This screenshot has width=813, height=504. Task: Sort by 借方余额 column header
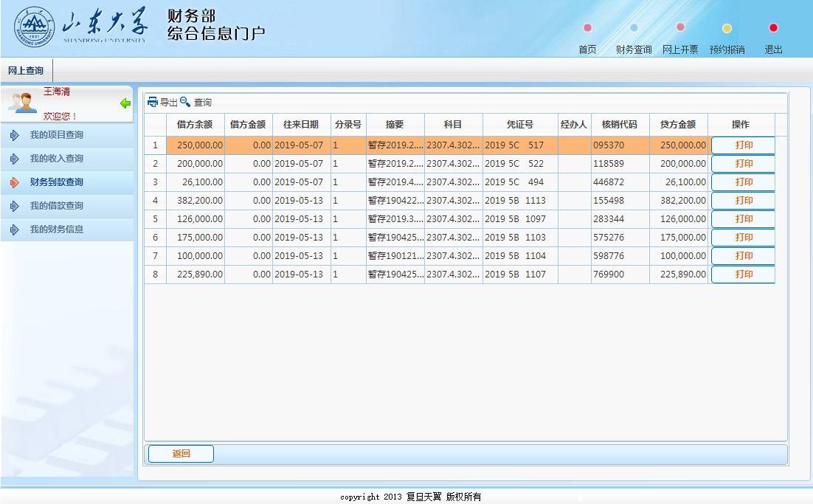[195, 125]
